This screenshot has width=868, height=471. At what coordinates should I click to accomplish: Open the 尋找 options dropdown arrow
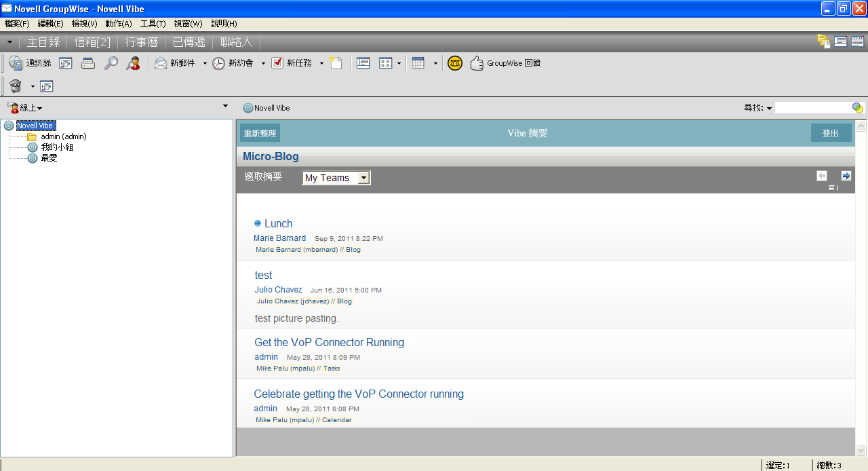click(x=770, y=109)
